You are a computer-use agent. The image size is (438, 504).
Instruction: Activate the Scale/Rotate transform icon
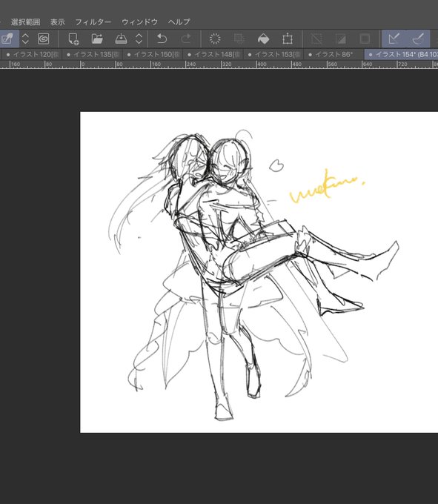288,39
